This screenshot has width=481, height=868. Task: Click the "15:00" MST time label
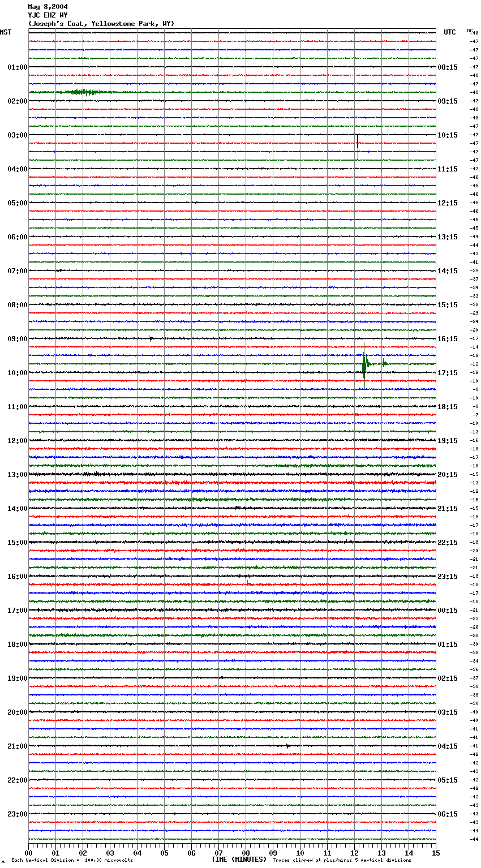click(18, 543)
